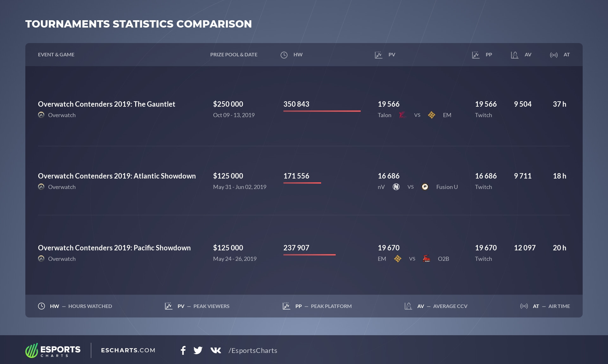Image resolution: width=608 pixels, height=364 pixels.
Task: Click the red bar under 350 843
Action: 322,111
